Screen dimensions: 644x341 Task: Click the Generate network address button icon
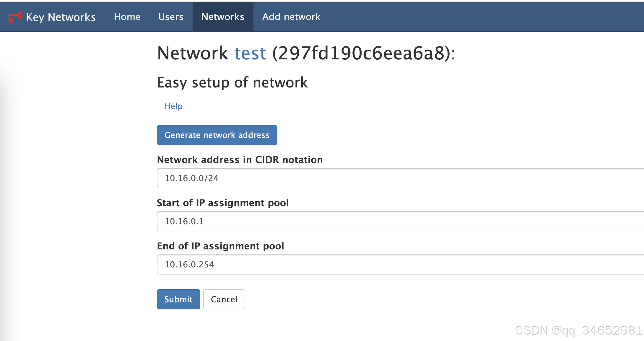217,135
